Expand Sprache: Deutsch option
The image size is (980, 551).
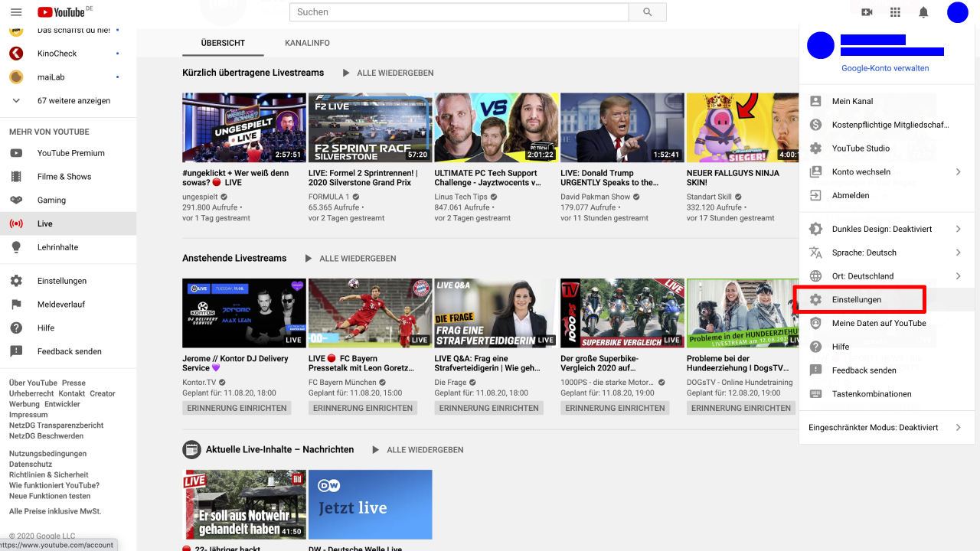click(x=887, y=253)
